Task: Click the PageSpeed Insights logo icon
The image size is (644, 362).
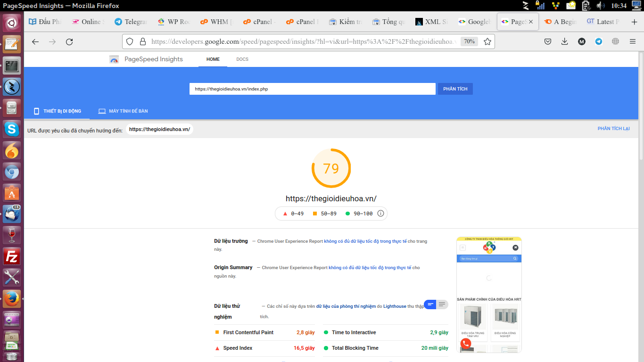Action: coord(114,59)
